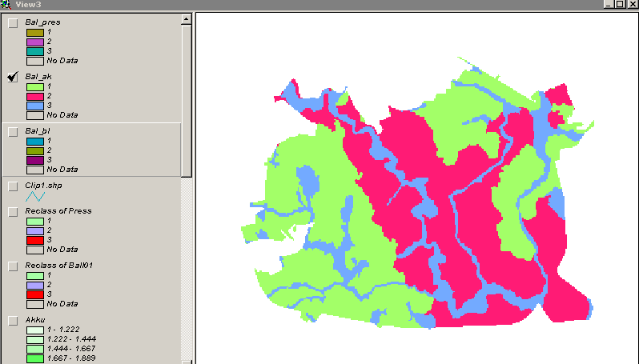
Task: Click the legend scrollbar up arrow
Action: (187, 19)
